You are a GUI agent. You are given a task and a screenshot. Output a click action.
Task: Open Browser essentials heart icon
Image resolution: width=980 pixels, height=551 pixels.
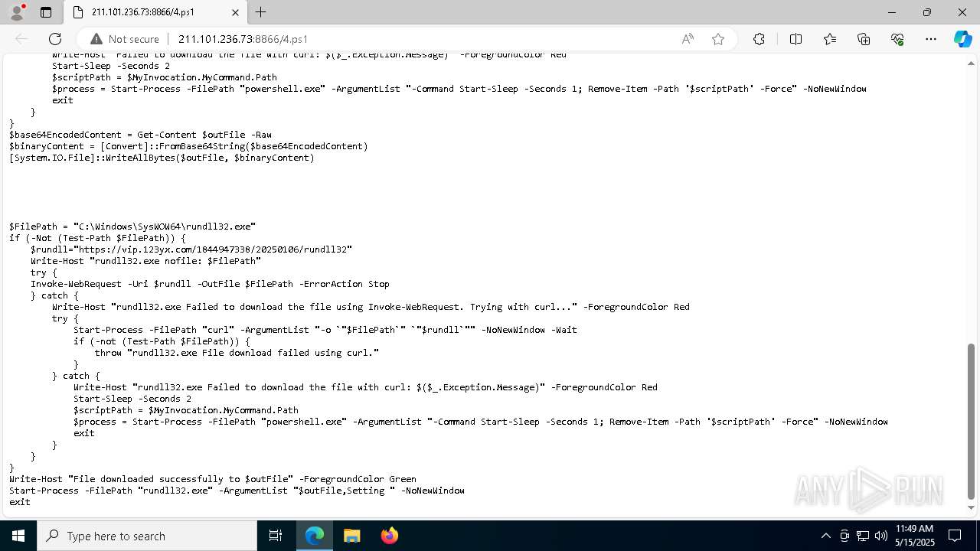[x=897, y=39]
